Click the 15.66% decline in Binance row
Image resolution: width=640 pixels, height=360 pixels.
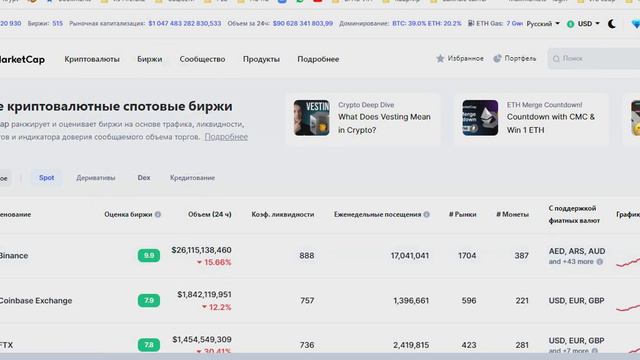[x=214, y=262]
